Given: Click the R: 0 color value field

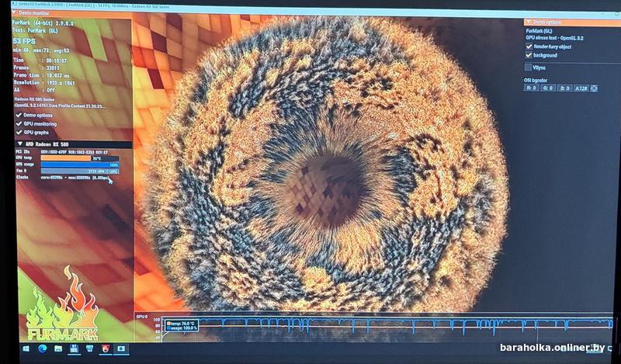Looking at the screenshot, I should (531, 88).
